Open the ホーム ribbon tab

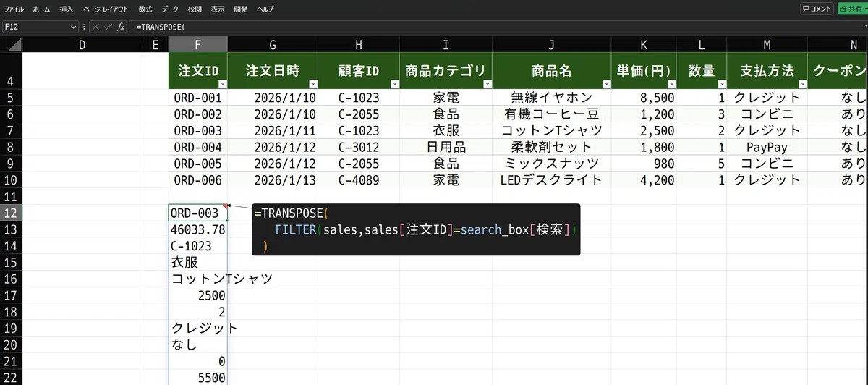tap(42, 9)
